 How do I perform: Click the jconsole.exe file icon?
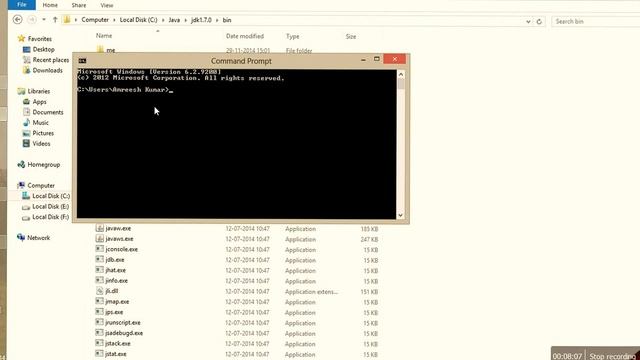[x=99, y=249]
